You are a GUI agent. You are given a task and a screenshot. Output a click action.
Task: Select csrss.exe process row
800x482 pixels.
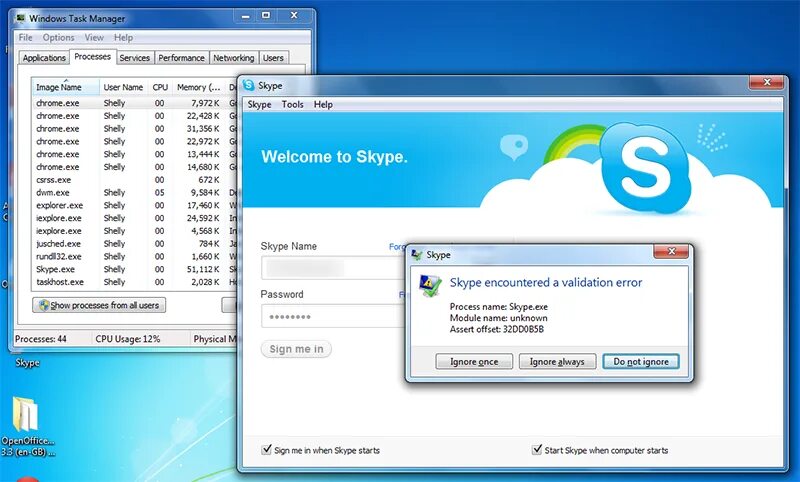click(135, 180)
